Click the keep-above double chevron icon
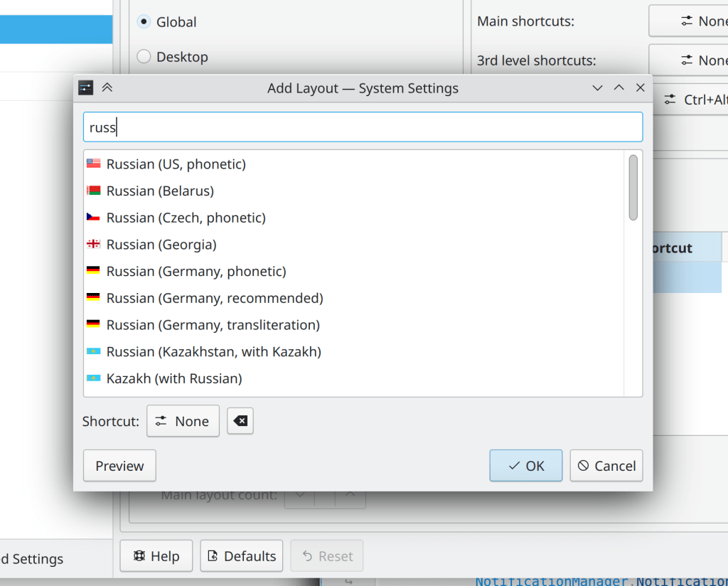Viewport: 728px width, 586px height. coord(107,87)
